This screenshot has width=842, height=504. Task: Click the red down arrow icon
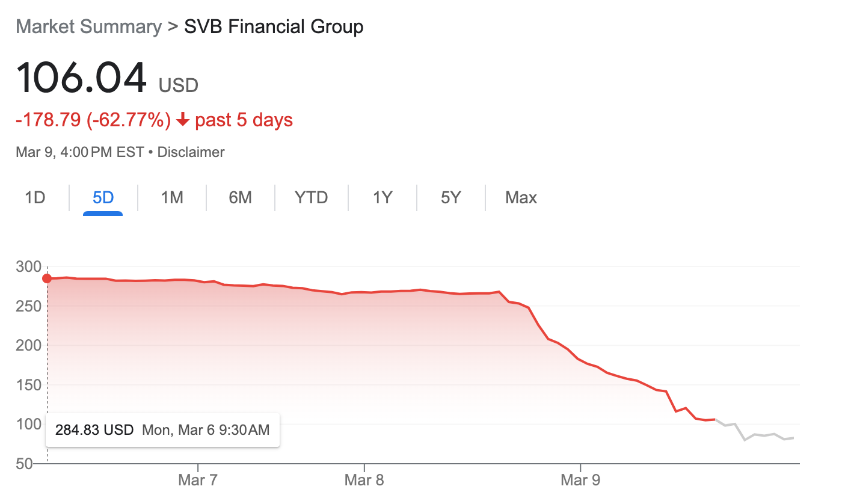click(183, 120)
